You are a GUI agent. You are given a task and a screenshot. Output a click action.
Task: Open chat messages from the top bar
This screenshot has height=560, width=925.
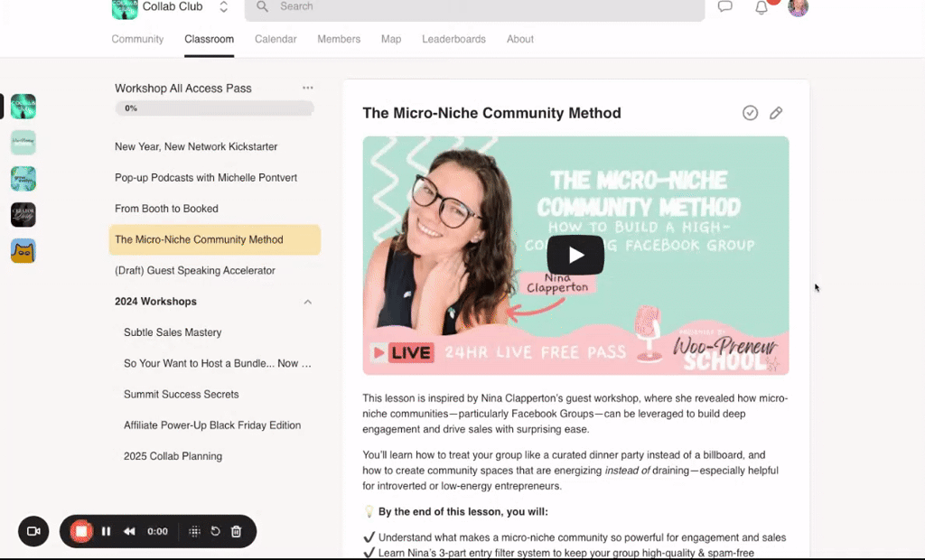tap(725, 8)
